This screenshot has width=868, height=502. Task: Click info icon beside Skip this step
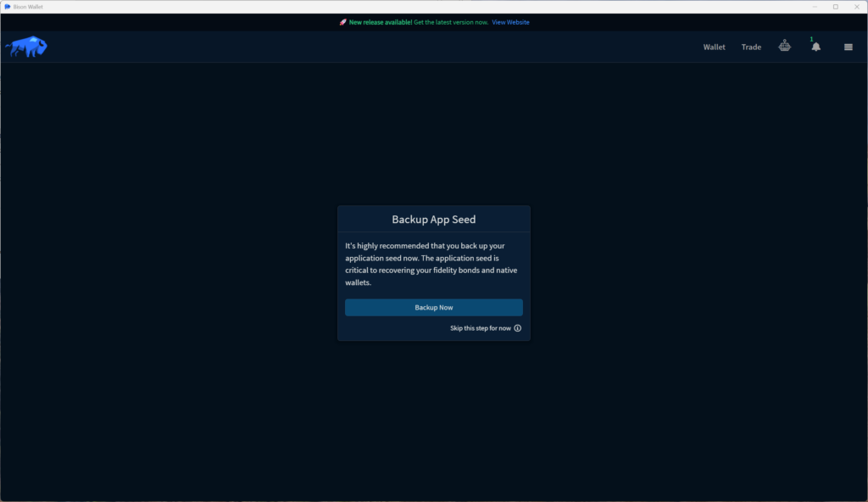coord(518,328)
